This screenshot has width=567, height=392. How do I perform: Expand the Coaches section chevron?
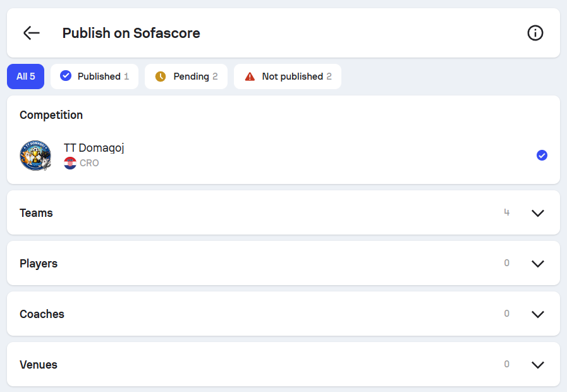tap(538, 314)
